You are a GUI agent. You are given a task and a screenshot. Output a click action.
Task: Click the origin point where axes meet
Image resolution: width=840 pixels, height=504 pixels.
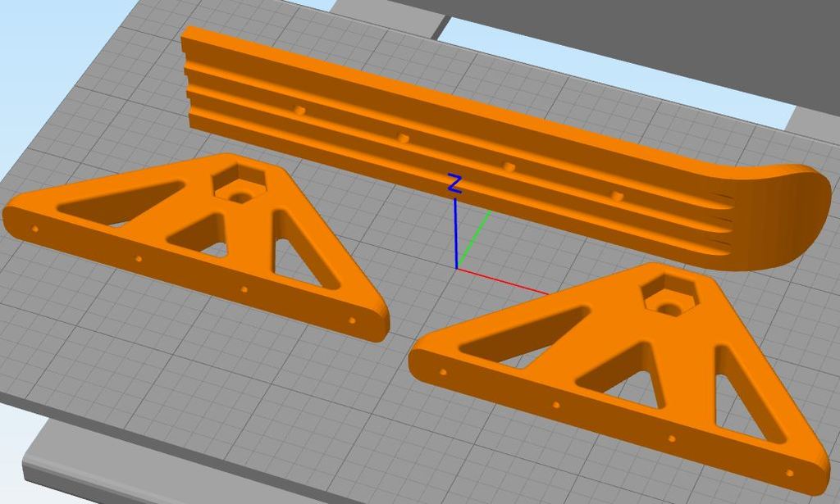point(457,270)
